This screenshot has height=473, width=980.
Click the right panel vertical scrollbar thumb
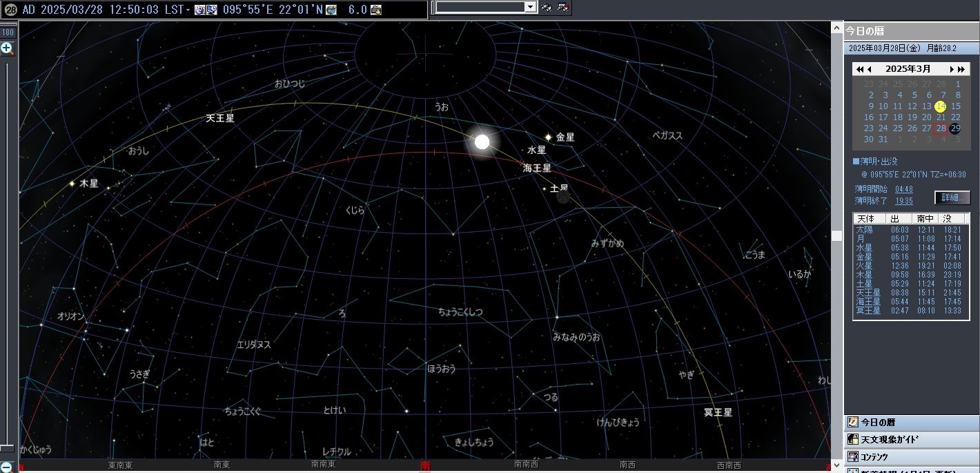pos(836,235)
